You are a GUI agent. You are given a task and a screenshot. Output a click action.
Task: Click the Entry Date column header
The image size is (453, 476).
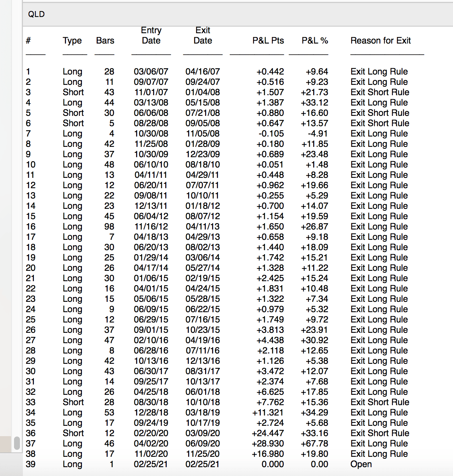tap(151, 35)
